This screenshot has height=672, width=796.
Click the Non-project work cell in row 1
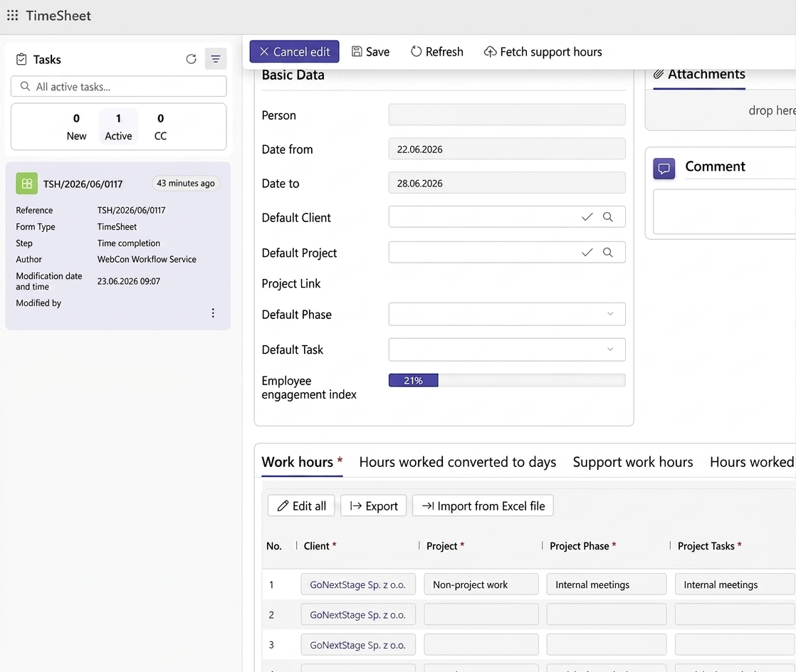481,584
